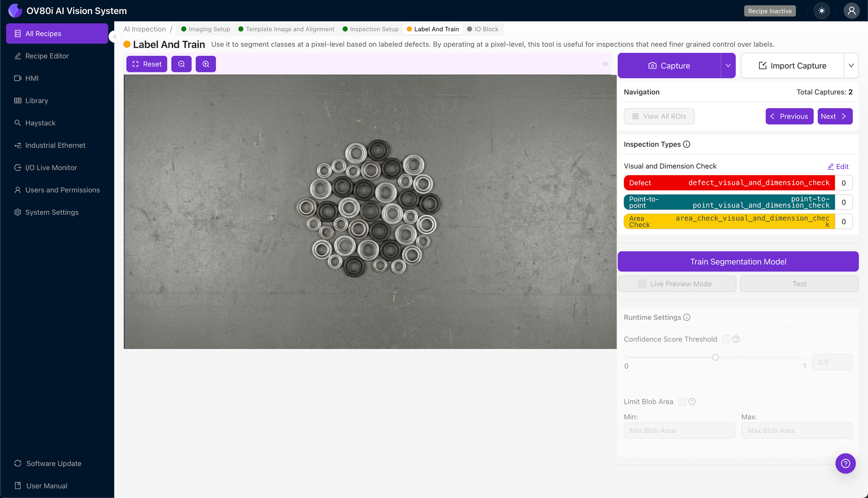The height and width of the screenshot is (498, 868).
Task: Toggle the light/dark theme sun icon
Action: pyautogui.click(x=821, y=11)
